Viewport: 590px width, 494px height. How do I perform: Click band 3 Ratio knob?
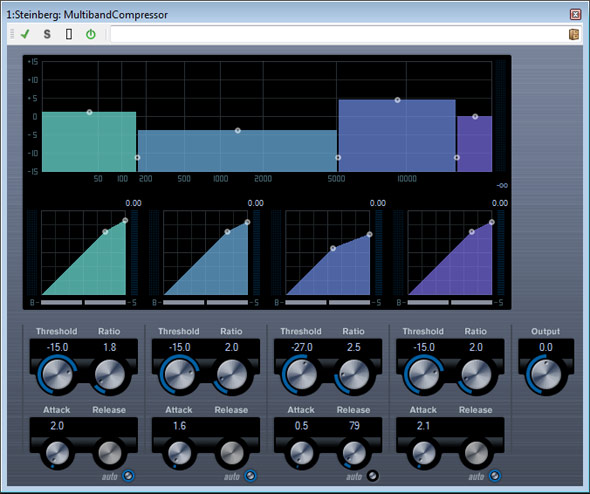pyautogui.click(x=354, y=374)
